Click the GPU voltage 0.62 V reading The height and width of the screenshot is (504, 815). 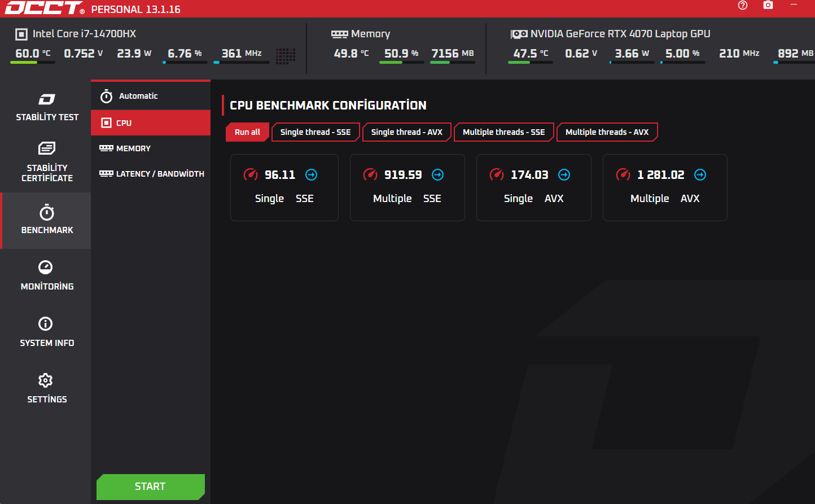click(x=581, y=54)
